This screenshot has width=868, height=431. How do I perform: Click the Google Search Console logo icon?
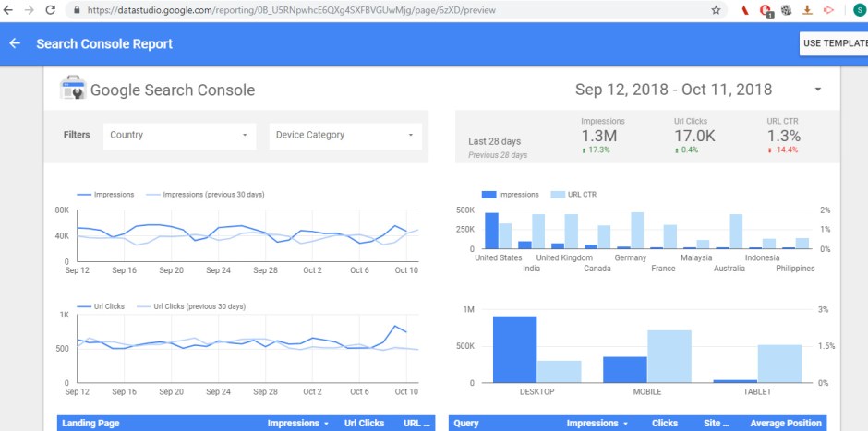(x=72, y=90)
